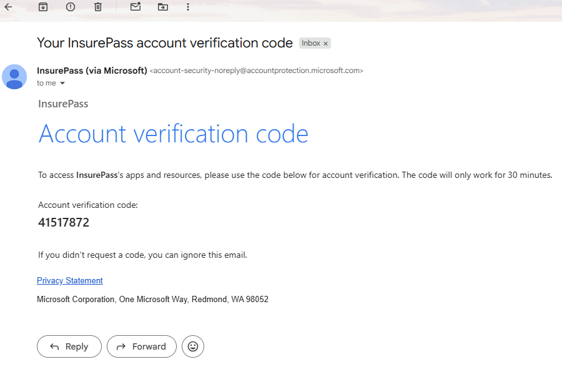Remove the Inbox label via its x
The height and width of the screenshot is (392, 562).
pyautogui.click(x=326, y=44)
